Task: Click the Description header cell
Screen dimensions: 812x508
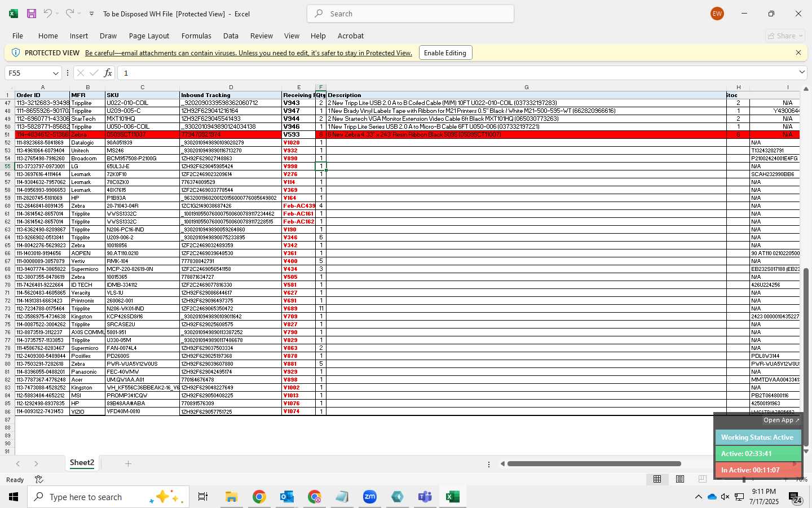Action: pyautogui.click(x=526, y=95)
